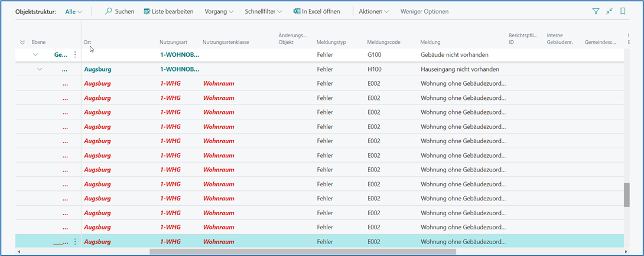Open list in Excel via Excel icon
Image resolution: width=644 pixels, height=256 pixels.
[297, 11]
